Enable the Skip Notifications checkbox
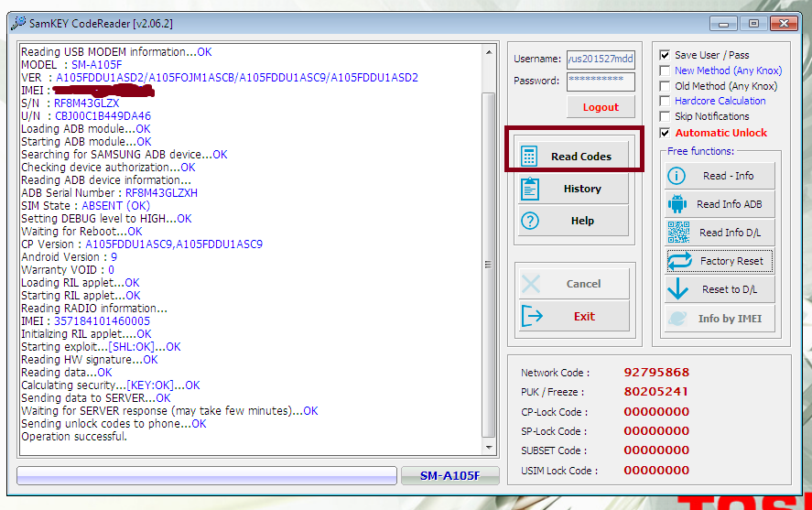 tap(665, 116)
